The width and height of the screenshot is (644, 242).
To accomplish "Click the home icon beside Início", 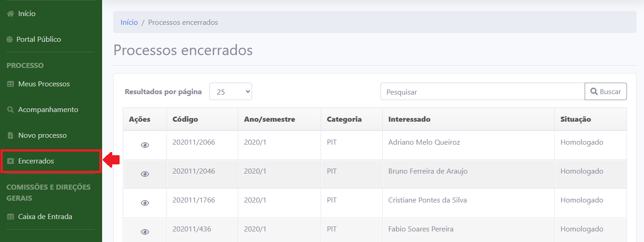I will click(10, 14).
